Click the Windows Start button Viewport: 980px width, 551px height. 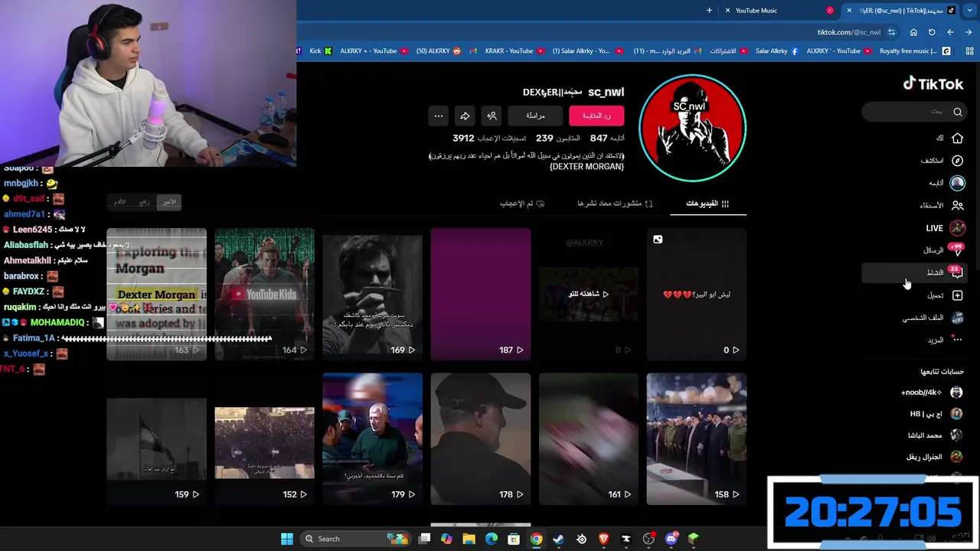pyautogui.click(x=287, y=539)
